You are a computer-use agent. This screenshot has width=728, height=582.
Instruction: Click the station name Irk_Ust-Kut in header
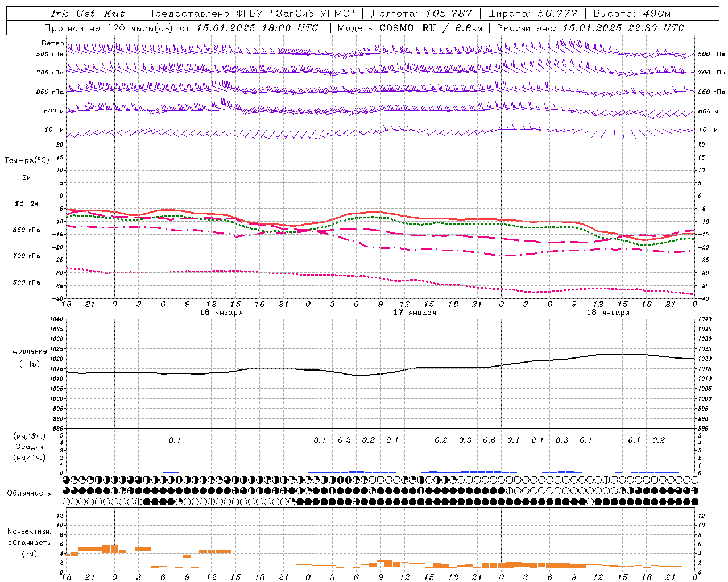click(x=88, y=14)
